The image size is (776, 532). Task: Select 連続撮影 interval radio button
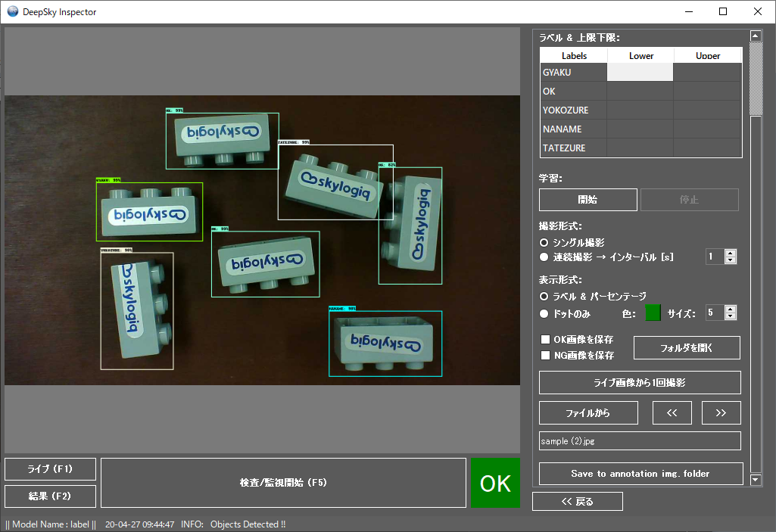[x=544, y=257]
